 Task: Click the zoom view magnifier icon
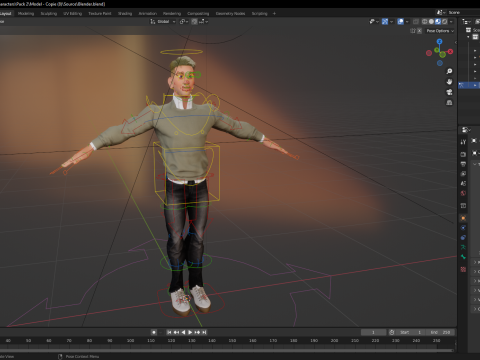(449, 71)
